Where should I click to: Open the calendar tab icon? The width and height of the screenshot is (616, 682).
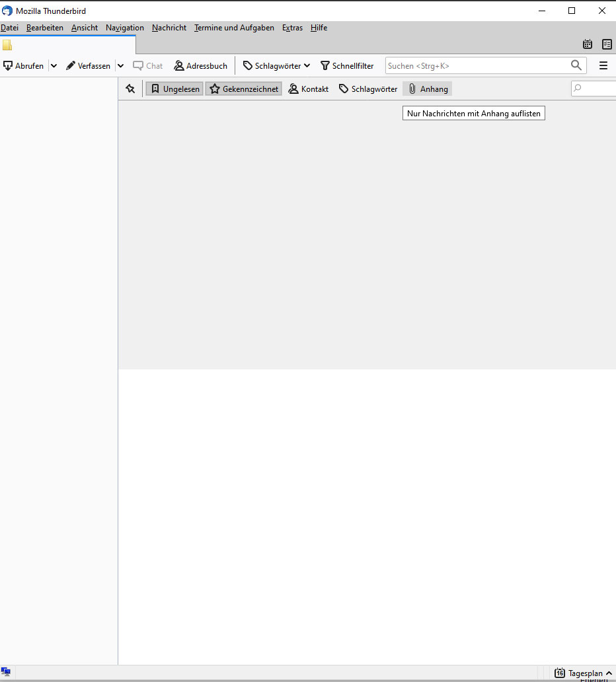pyautogui.click(x=588, y=44)
